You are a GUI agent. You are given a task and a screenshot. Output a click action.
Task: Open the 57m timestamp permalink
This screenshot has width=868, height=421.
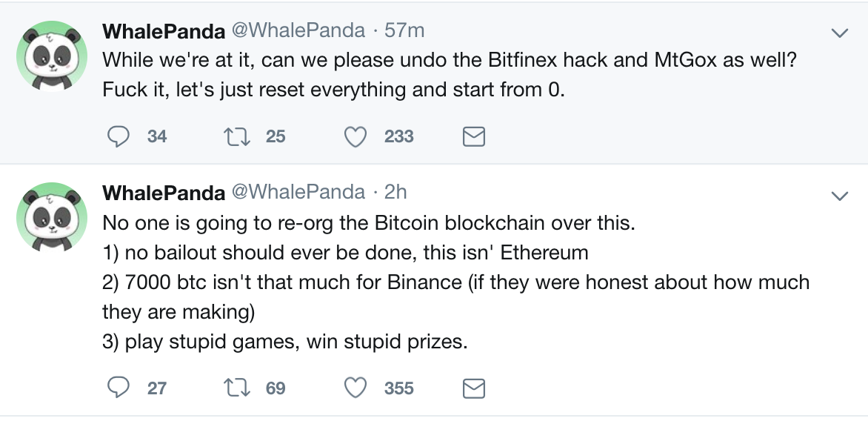(x=404, y=30)
